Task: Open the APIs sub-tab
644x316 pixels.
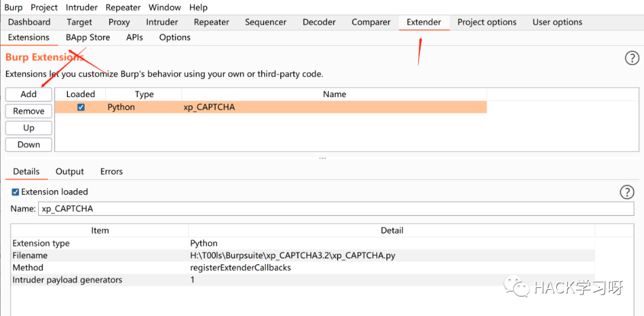Action: 135,38
